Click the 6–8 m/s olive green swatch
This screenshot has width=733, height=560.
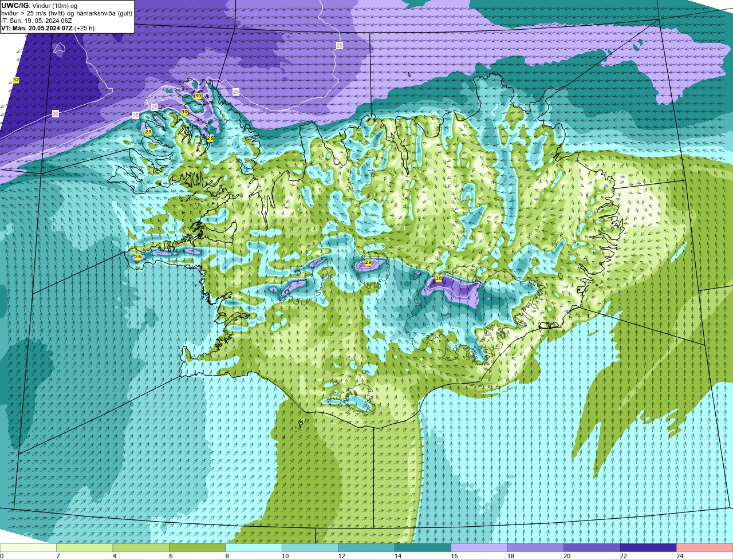(x=197, y=547)
